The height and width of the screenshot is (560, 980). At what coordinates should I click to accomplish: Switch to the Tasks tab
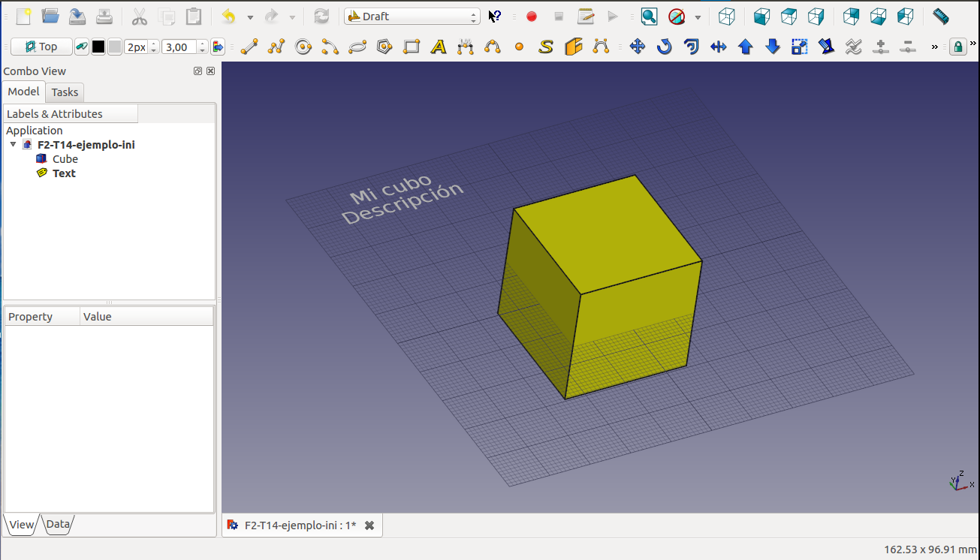tap(65, 92)
